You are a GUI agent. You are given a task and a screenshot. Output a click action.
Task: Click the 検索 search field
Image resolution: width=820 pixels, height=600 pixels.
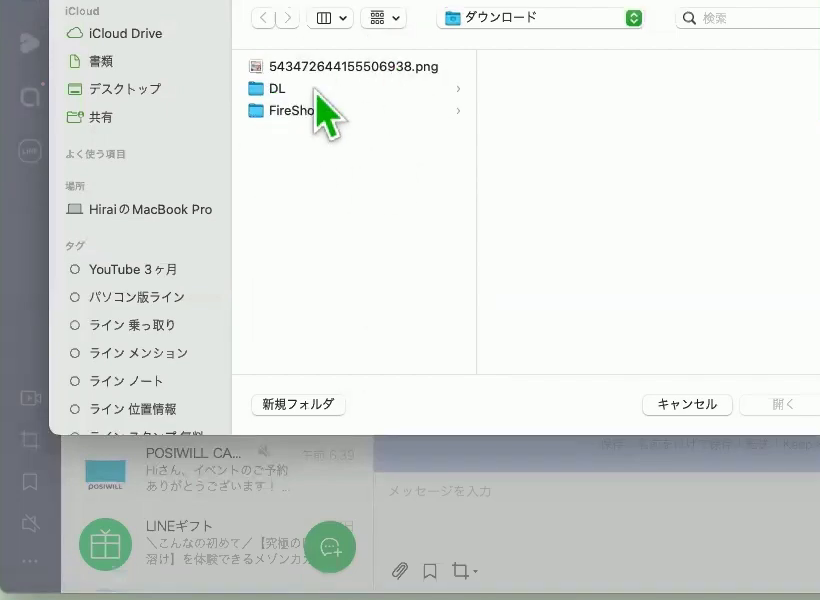[x=750, y=18]
